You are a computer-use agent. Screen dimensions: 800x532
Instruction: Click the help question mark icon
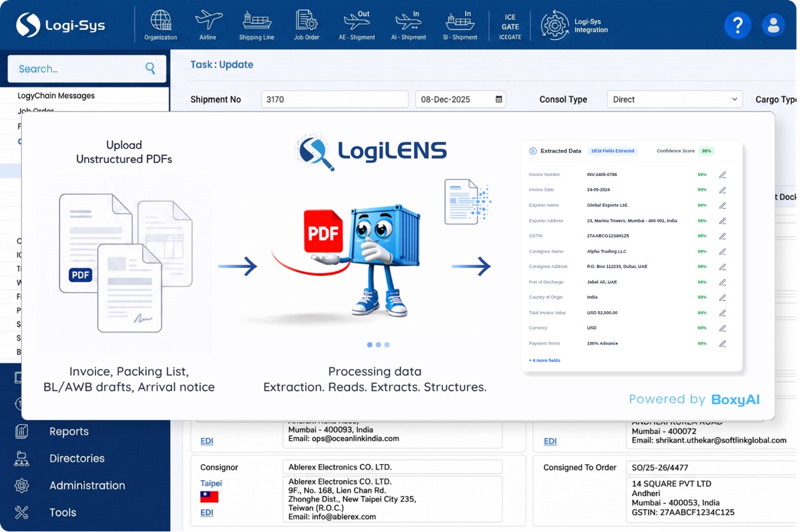pyautogui.click(x=737, y=25)
